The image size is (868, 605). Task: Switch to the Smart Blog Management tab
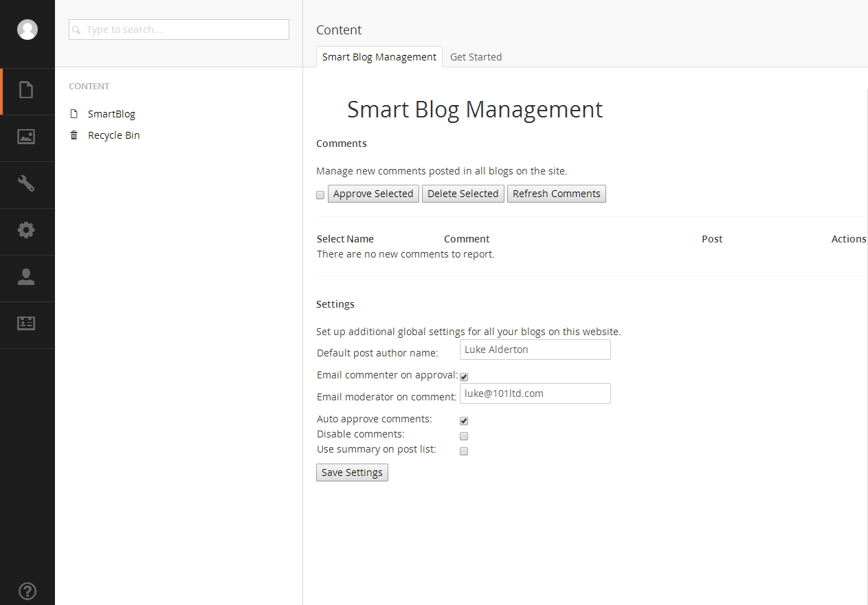tap(379, 57)
